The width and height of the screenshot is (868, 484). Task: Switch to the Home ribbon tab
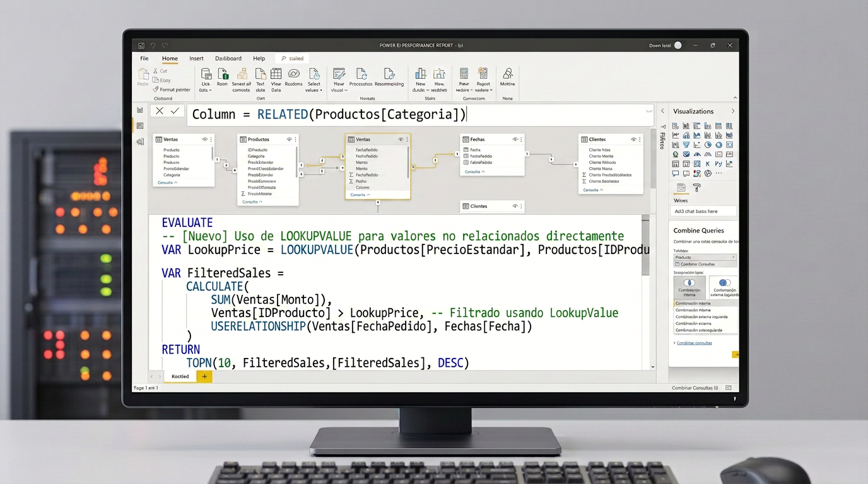click(x=170, y=59)
